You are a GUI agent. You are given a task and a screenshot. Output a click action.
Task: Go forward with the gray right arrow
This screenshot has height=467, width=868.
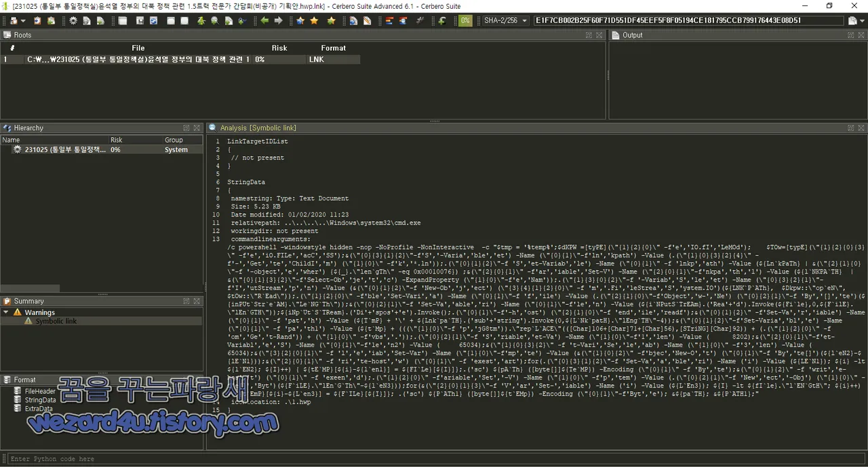click(278, 20)
